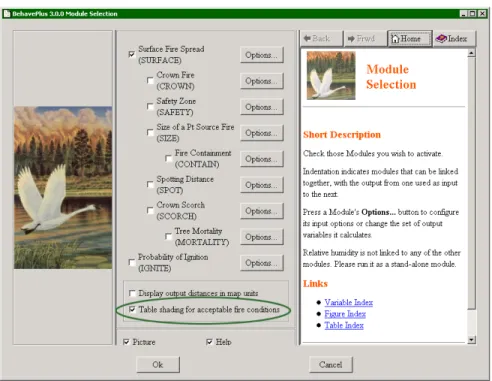
Task: Uncheck Surface Fire Spread (SURFACE) module
Action: [x=132, y=54]
